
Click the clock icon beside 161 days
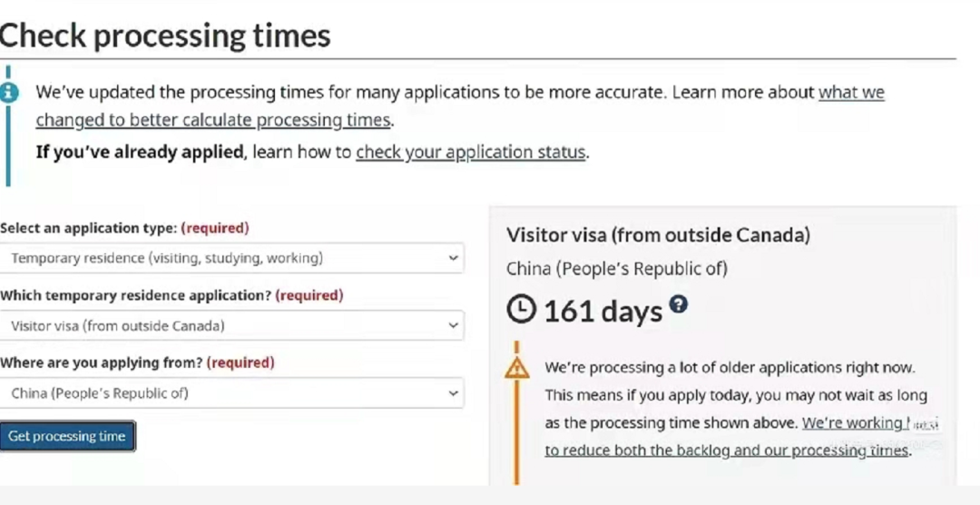[x=521, y=311]
